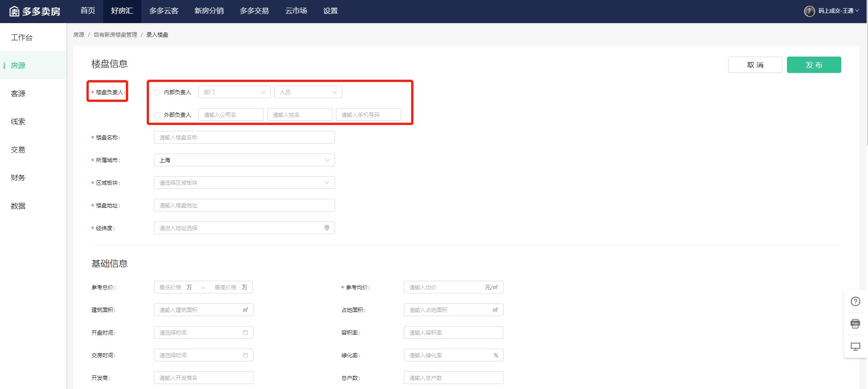Screen dimensions: 868x389
Task: Open the 多多云客 top menu
Action: [164, 11]
